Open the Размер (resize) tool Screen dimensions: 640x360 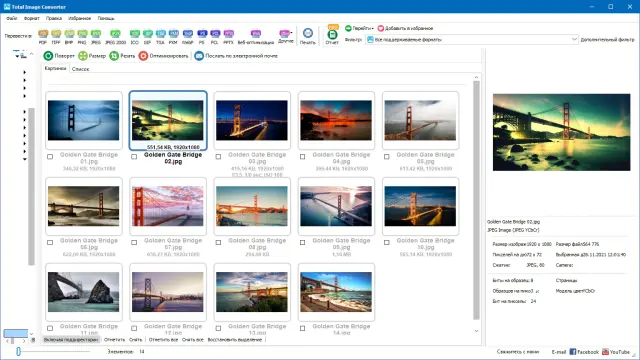coord(92,56)
